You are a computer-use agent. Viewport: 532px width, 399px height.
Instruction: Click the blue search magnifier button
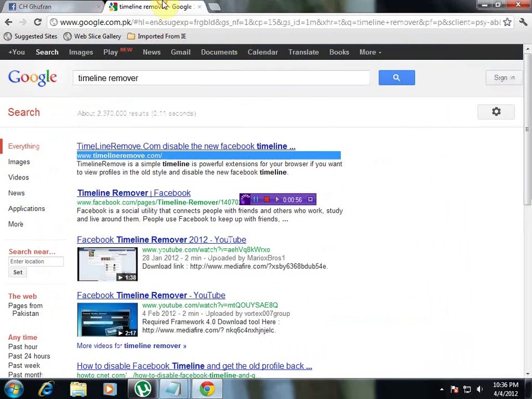397,78
